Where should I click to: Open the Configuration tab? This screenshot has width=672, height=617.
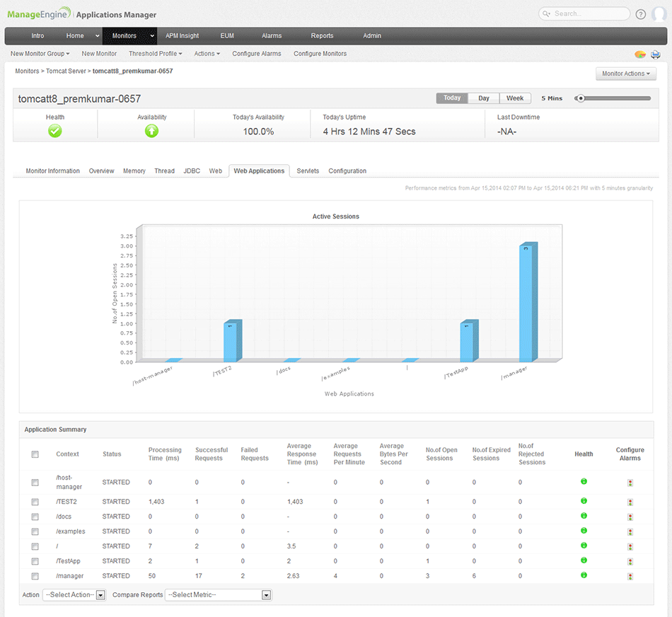tap(347, 171)
